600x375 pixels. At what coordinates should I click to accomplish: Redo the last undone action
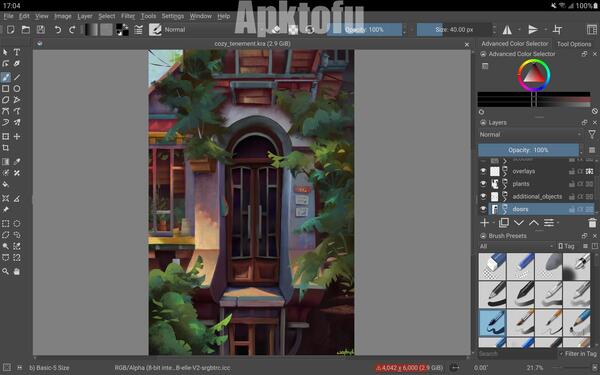[72, 29]
